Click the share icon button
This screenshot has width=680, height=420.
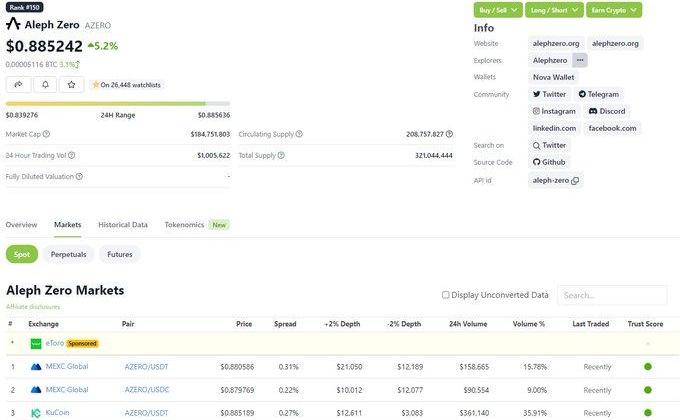(x=20, y=85)
